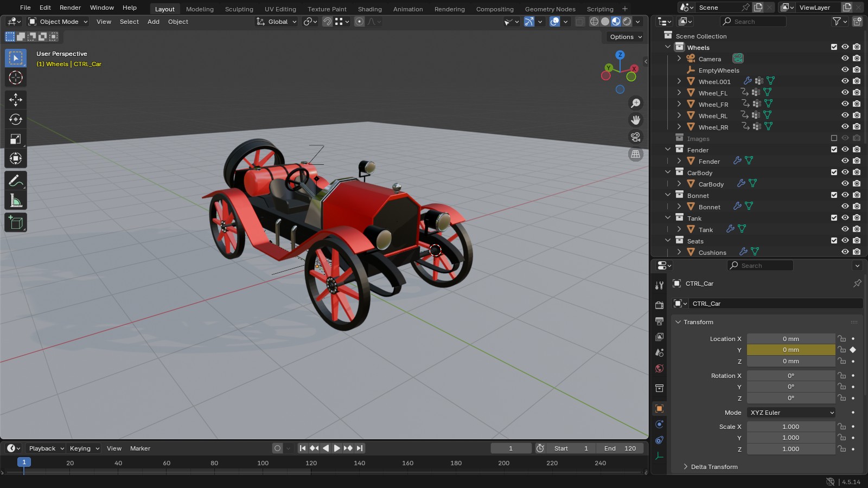
Task: Open the Global transform orientation dropdown
Action: [277, 22]
